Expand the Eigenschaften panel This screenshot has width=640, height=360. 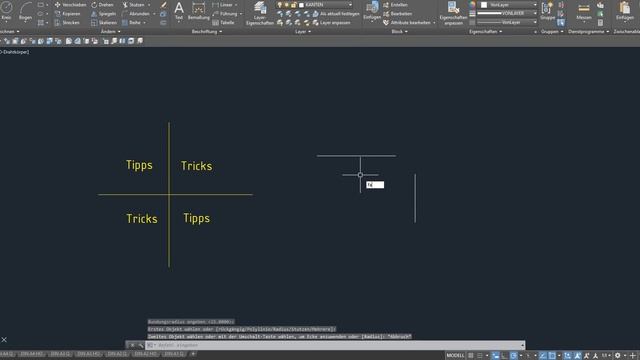(486, 31)
